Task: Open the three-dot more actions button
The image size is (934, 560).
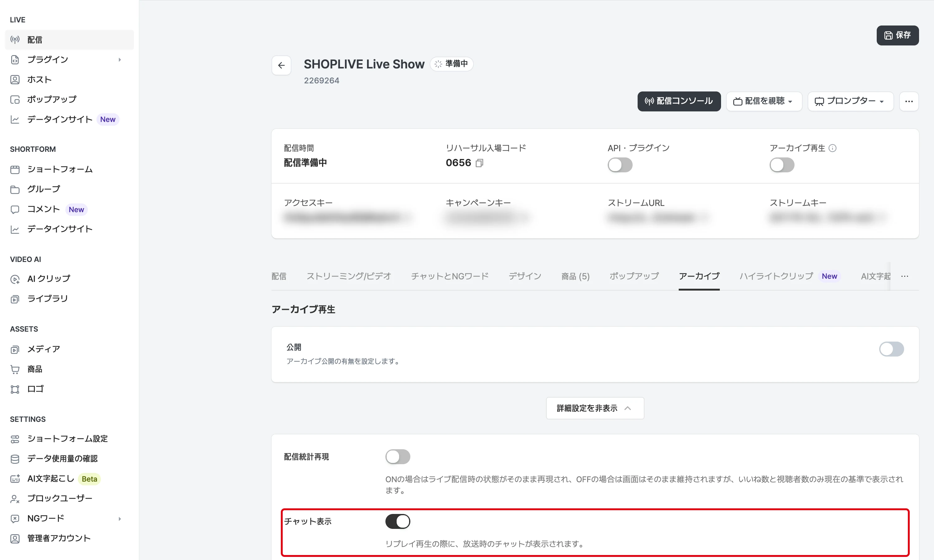Action: pyautogui.click(x=909, y=101)
